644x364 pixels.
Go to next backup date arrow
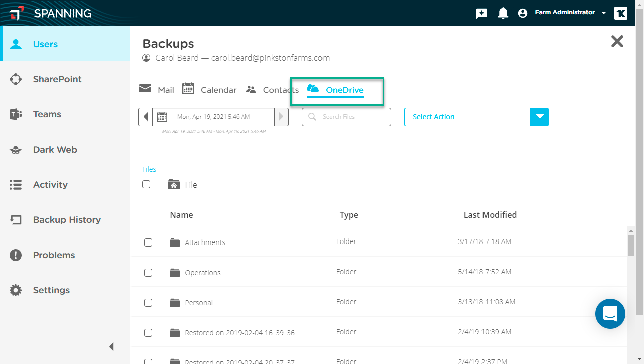[x=281, y=117]
